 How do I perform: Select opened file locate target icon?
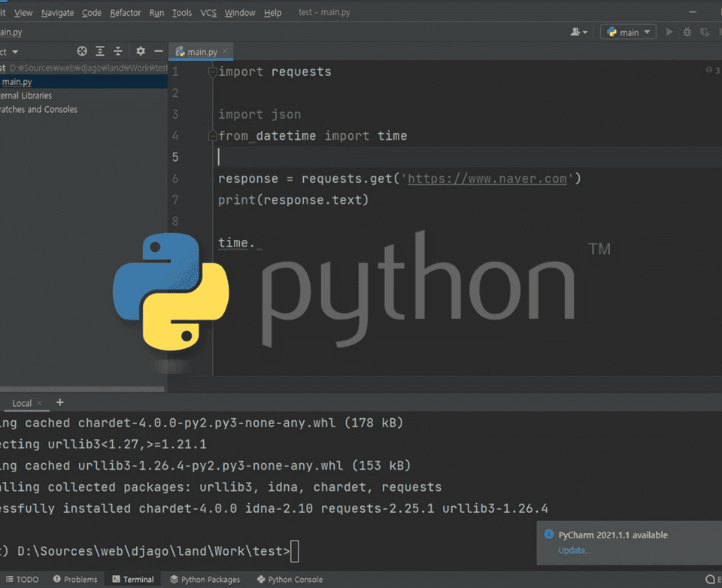click(82, 51)
